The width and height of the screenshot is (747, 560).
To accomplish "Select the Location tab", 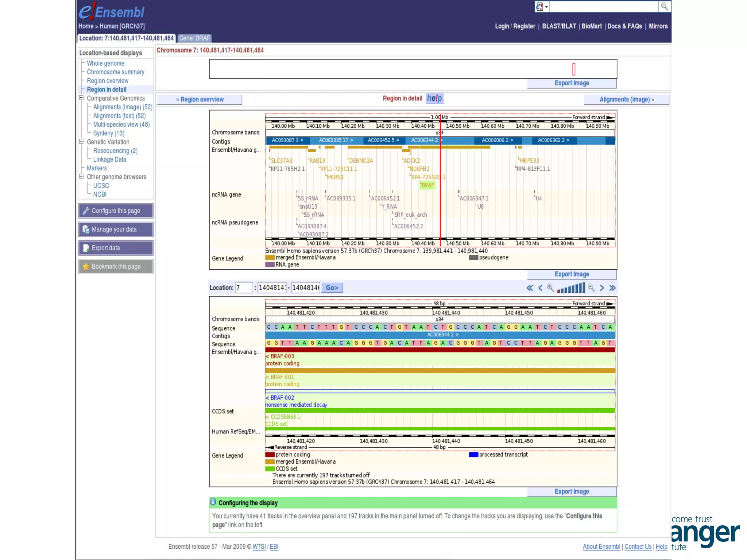I will tap(126, 38).
